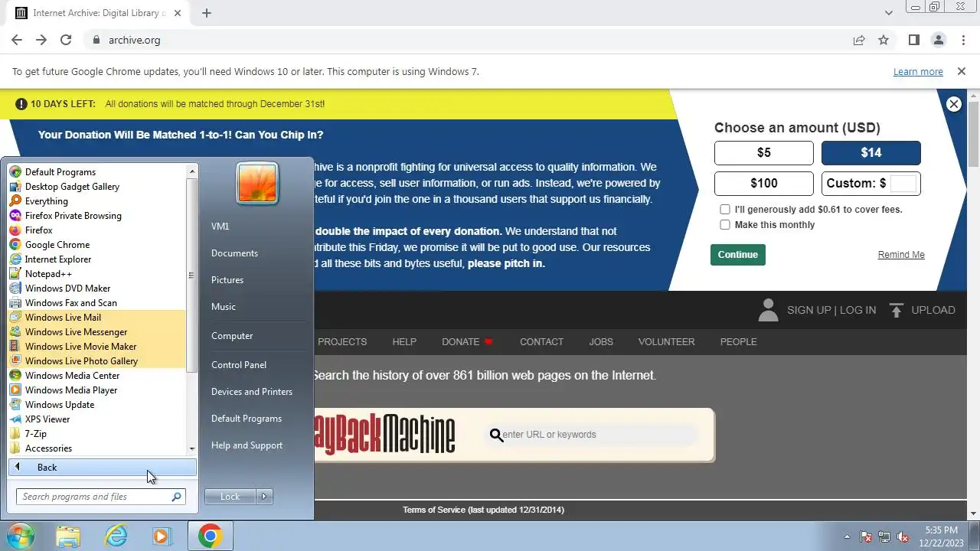
Task: Open Internet Explorer taskbar icon
Action: coord(116,536)
